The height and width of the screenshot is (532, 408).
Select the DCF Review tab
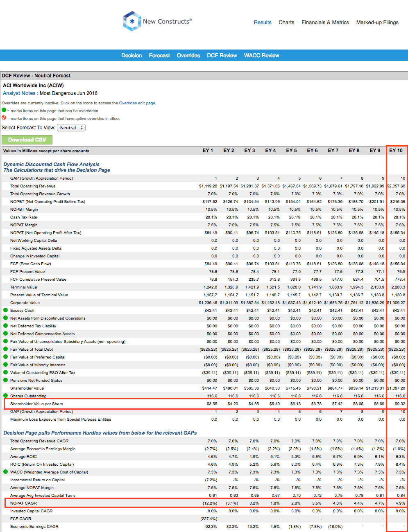(x=222, y=56)
